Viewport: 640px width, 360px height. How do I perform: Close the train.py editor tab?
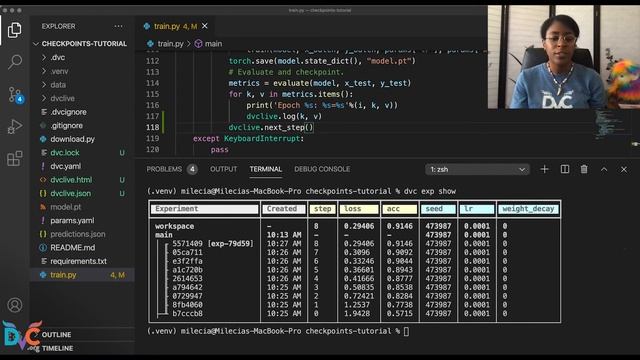pyautogui.click(x=205, y=26)
